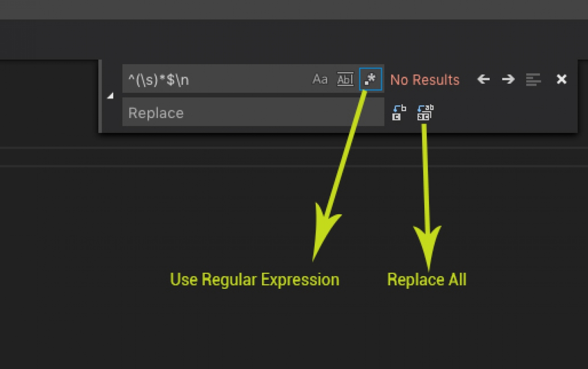Screen dimensions: 588x369
Task: Click the Replace All icon
Action: 424,112
